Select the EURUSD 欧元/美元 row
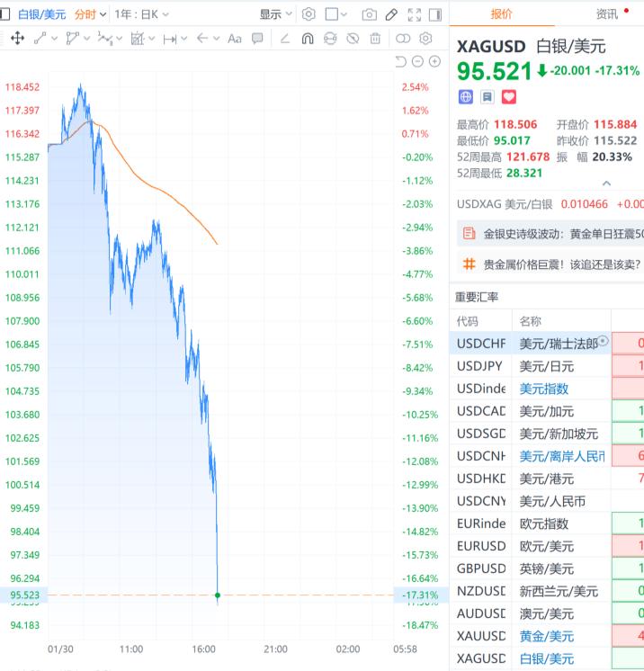The image size is (644, 671). click(547, 546)
